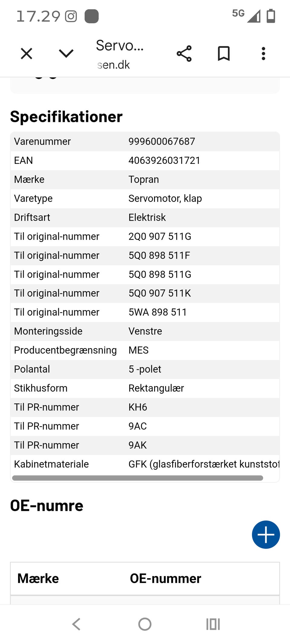This screenshot has height=644, width=290.
Task: Tap the page title Servo... in address bar
Action: click(120, 46)
